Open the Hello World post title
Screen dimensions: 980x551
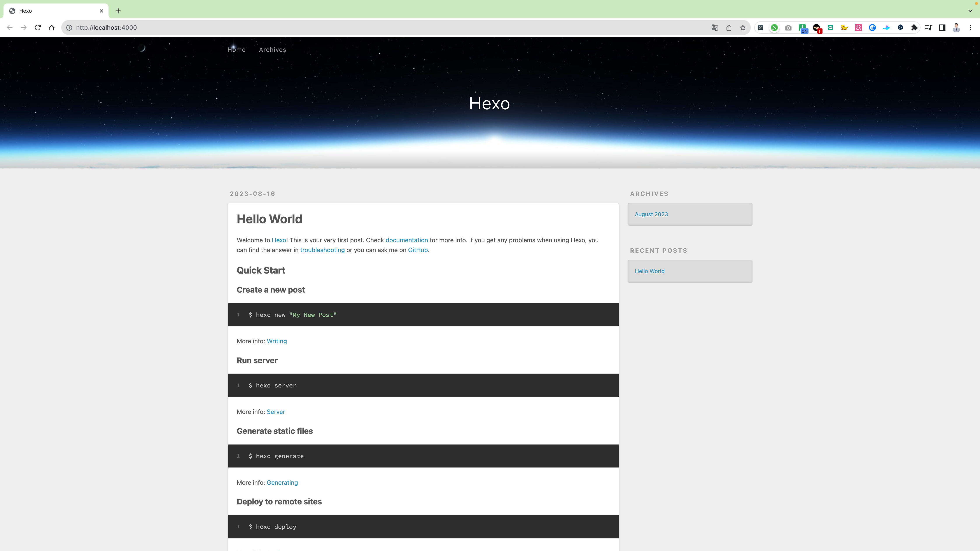pyautogui.click(x=269, y=219)
